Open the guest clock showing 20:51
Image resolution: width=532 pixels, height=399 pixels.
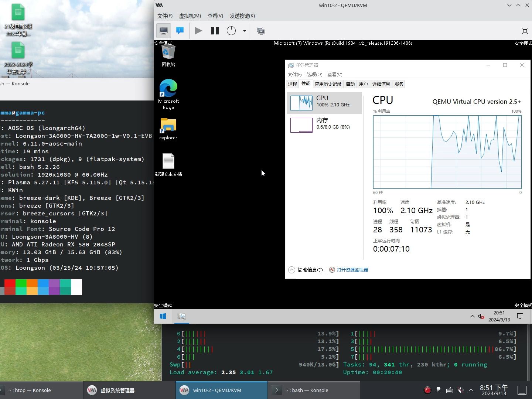pos(499,316)
